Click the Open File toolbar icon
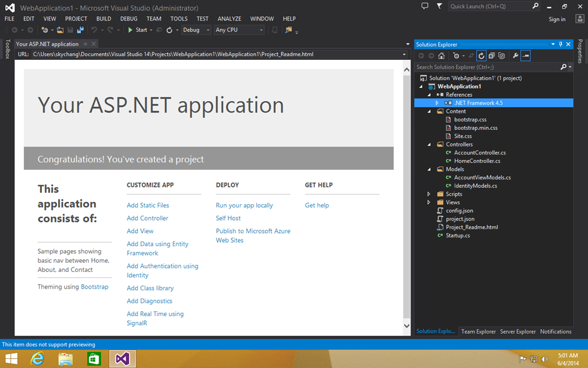This screenshot has height=368, width=588. point(60,30)
